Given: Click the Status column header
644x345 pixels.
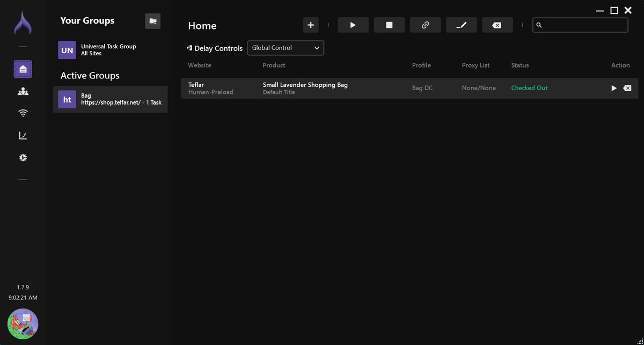Looking at the screenshot, I should [x=520, y=65].
